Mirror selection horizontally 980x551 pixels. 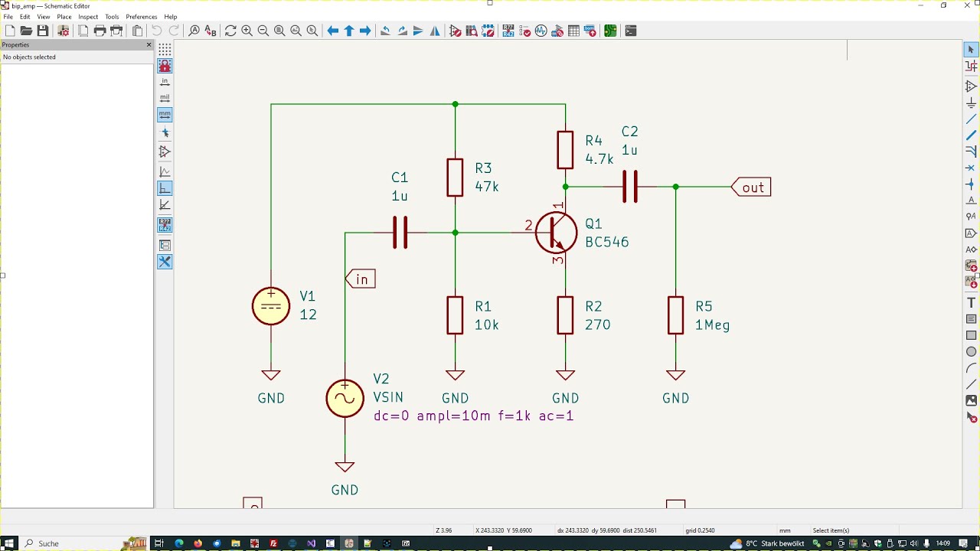click(435, 31)
